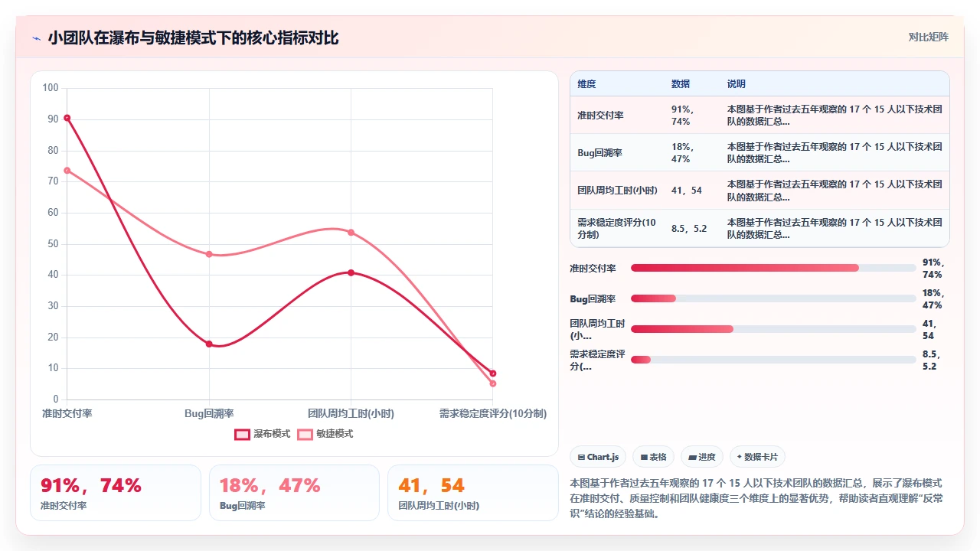Click the lightning icon beside the title
The width and height of the screenshot is (980, 551).
(x=36, y=38)
